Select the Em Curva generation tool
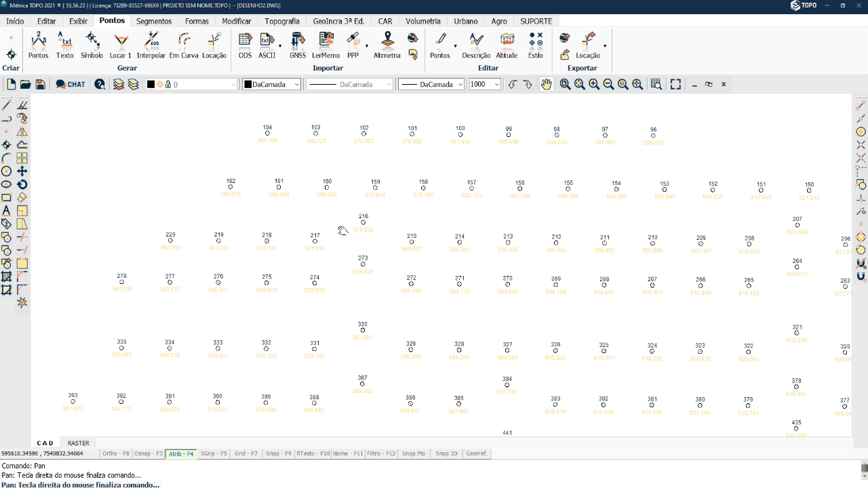 click(183, 45)
